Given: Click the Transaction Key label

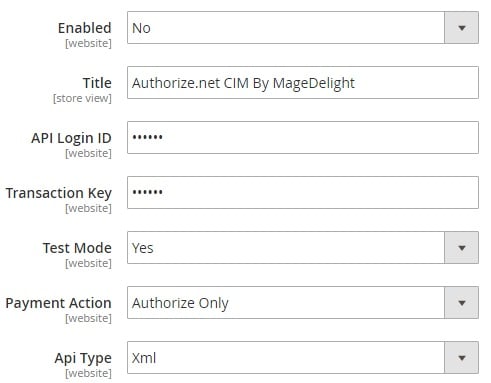Looking at the screenshot, I should click(59, 193).
